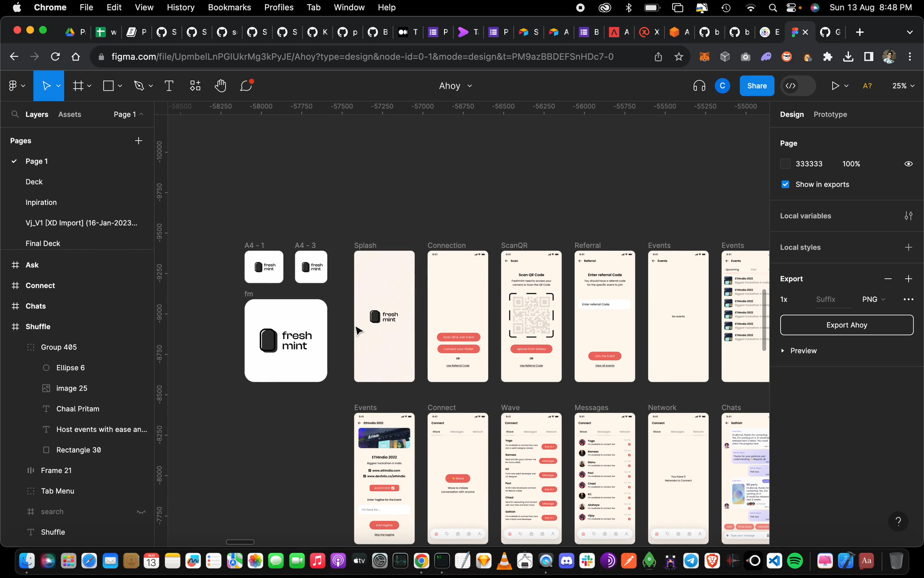Click the page background color swatch
The image size is (924, 578).
tap(785, 164)
